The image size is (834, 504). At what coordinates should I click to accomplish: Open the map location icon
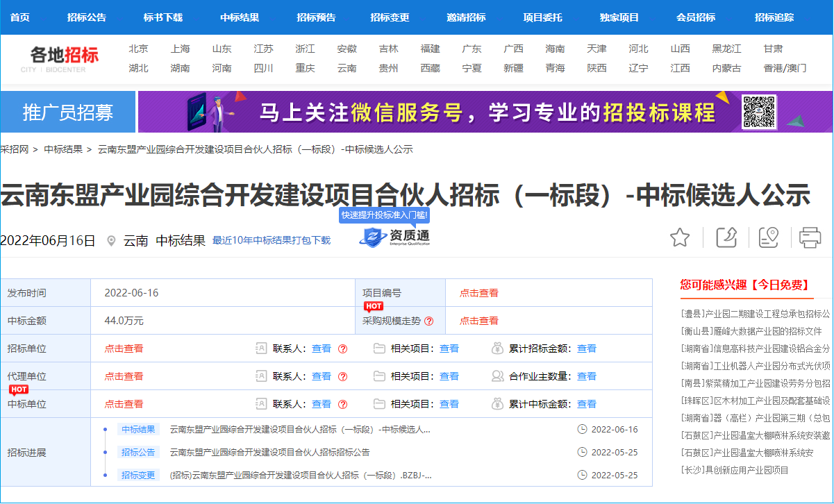coord(768,237)
